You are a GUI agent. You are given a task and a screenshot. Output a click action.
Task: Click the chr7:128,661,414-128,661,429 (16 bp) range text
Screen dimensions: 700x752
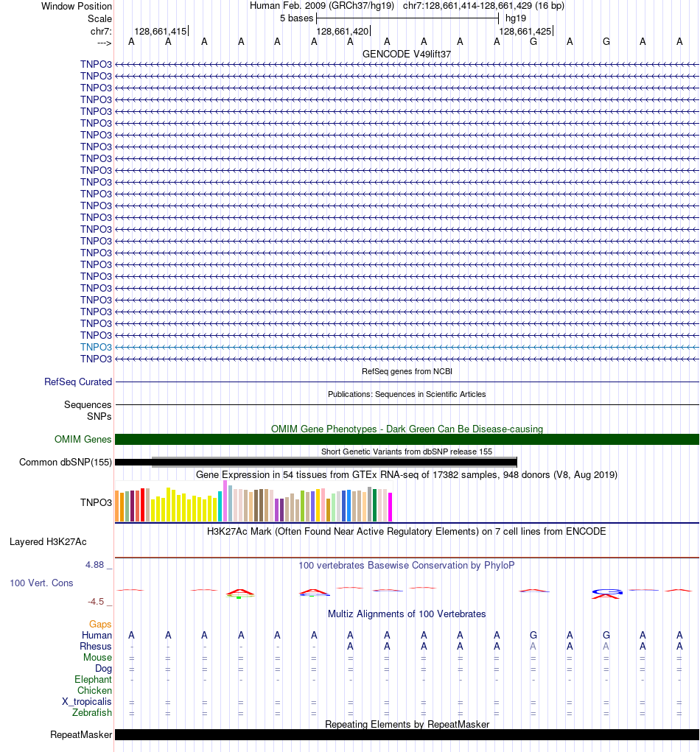click(x=483, y=6)
